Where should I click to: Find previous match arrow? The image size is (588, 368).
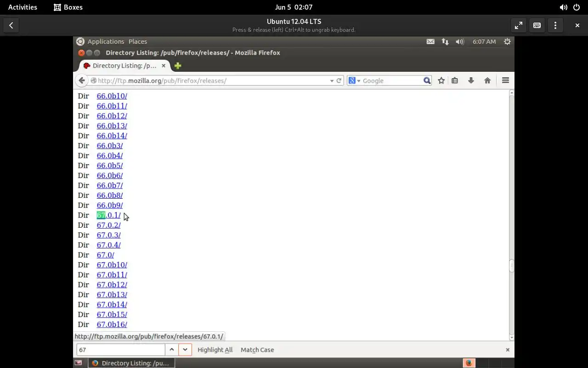pos(172,350)
